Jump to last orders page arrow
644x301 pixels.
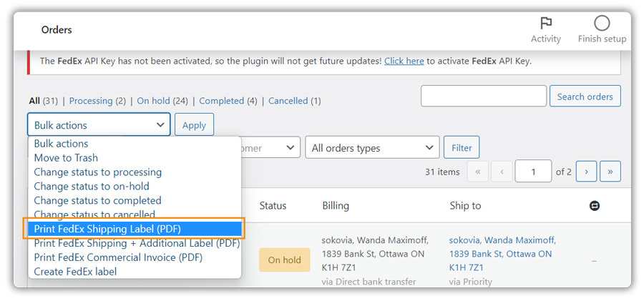[x=610, y=172]
